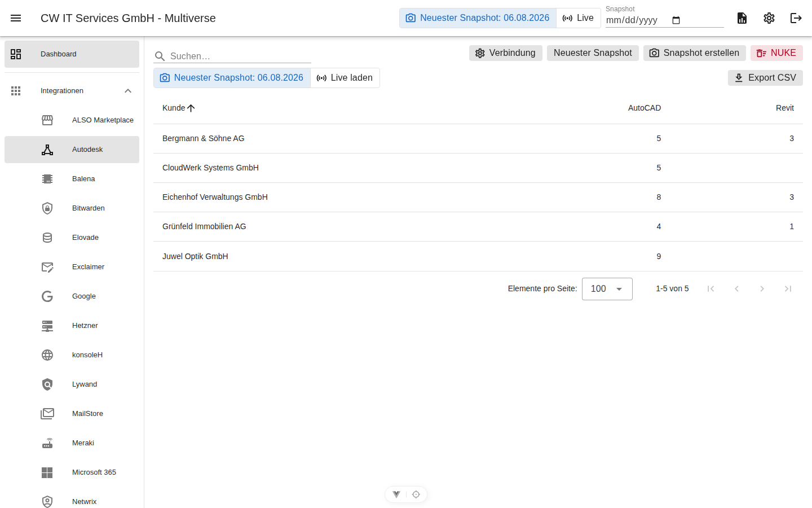Click the Lywand shield search icon
The height and width of the screenshot is (508, 812).
pyautogui.click(x=47, y=384)
